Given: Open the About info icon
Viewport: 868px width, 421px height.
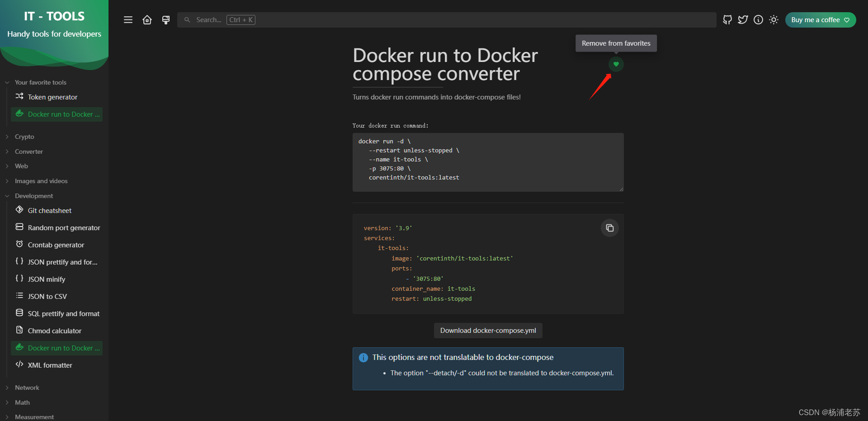Looking at the screenshot, I should tap(758, 20).
